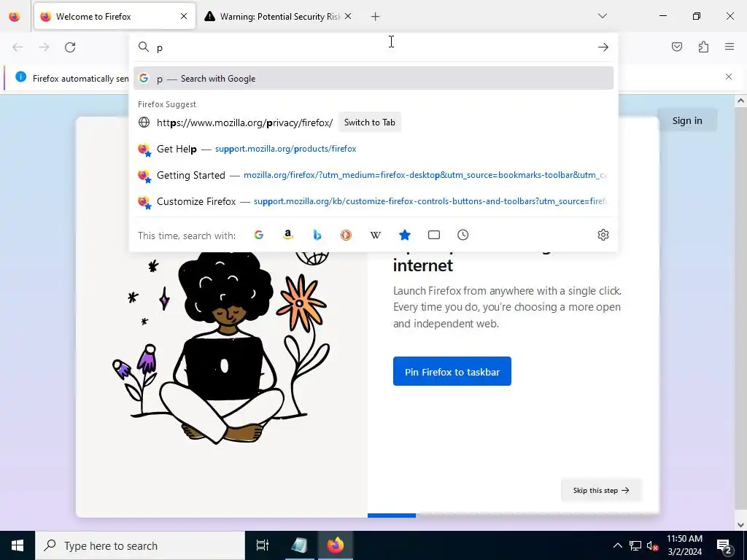The height and width of the screenshot is (560, 747).
Task: Search bookmarks via star icon
Action: pyautogui.click(x=404, y=235)
